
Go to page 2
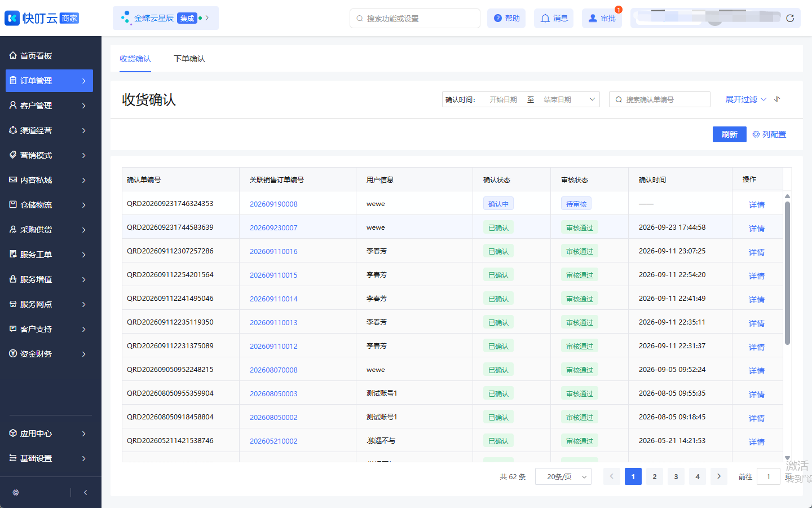coord(655,477)
